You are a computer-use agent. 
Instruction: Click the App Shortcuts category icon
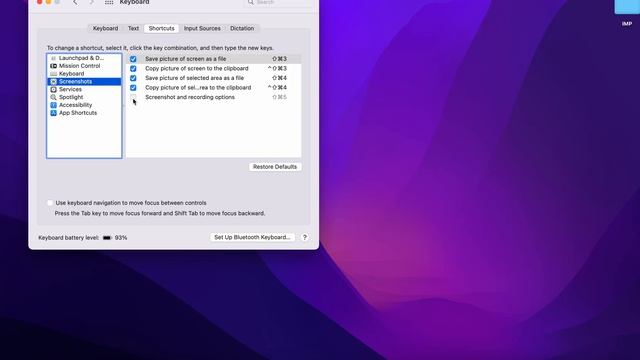pyautogui.click(x=53, y=113)
